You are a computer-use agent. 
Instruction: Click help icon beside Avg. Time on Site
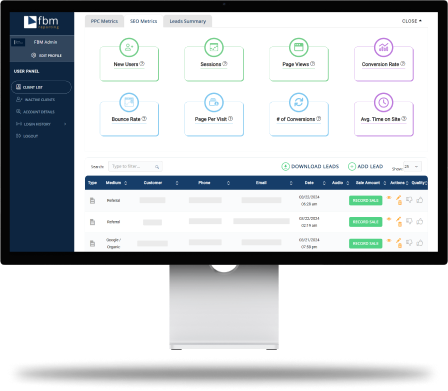pyautogui.click(x=404, y=119)
